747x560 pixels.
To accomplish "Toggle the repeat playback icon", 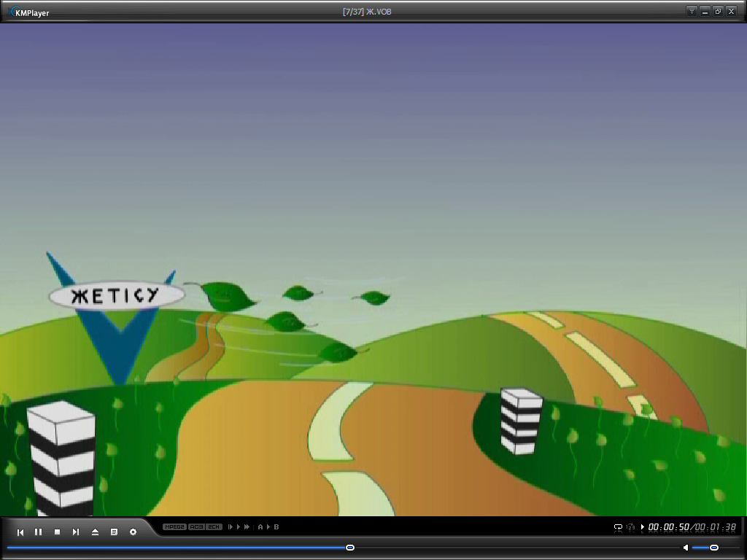I will click(618, 527).
